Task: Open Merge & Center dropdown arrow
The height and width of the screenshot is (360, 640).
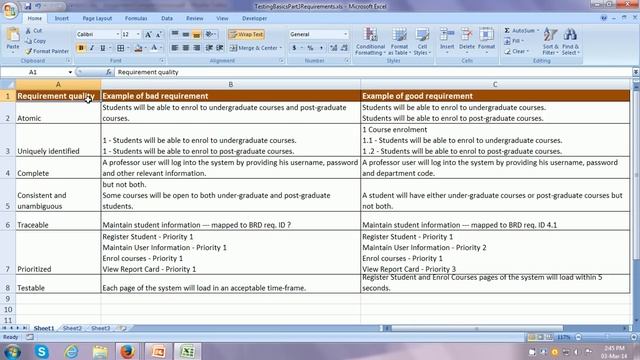Action: tap(281, 48)
